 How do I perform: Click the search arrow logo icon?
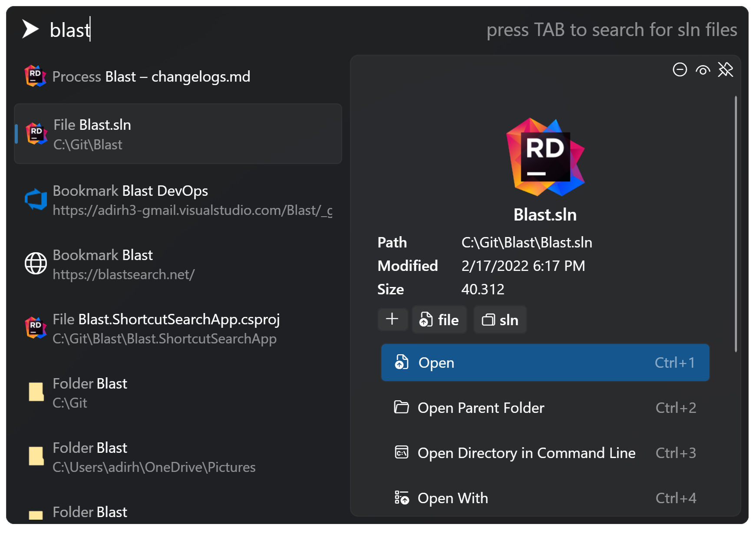(30, 29)
